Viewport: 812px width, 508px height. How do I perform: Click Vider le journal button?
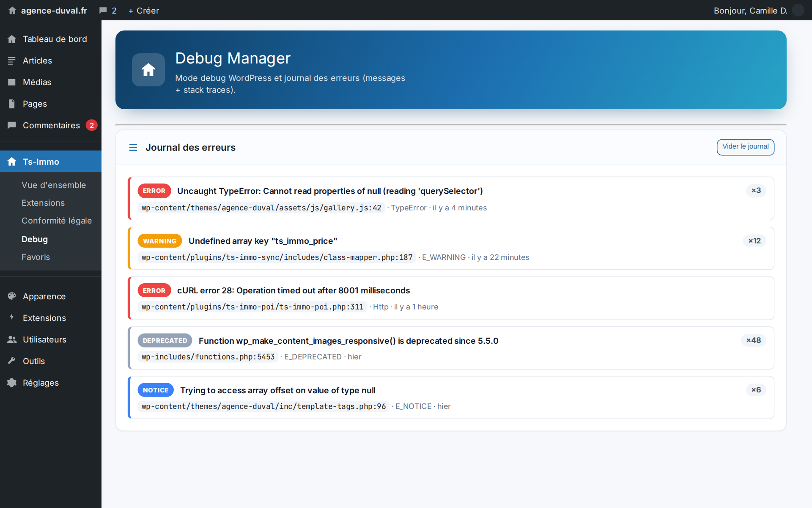745,147
